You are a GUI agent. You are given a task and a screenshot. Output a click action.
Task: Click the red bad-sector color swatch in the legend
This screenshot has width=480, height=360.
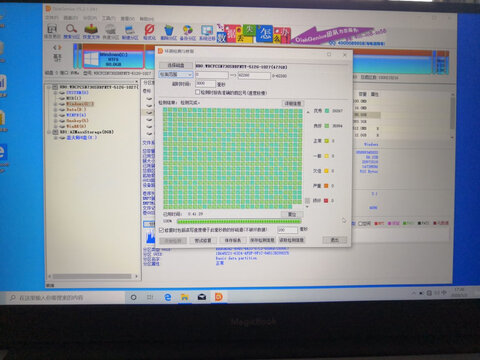click(326, 200)
